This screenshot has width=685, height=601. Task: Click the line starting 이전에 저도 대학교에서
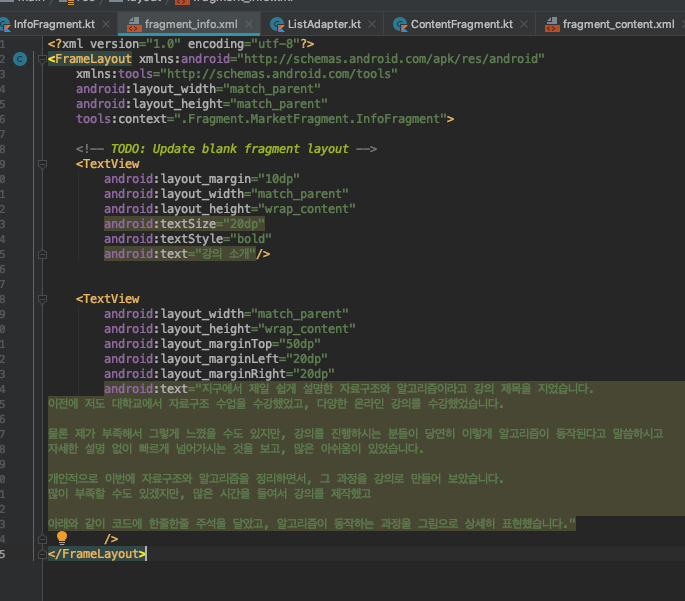pos(276,404)
